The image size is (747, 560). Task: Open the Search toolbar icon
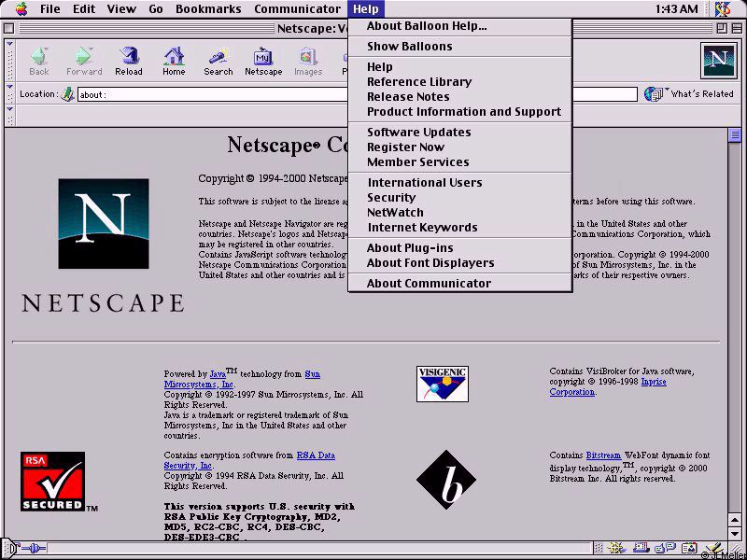tap(218, 57)
